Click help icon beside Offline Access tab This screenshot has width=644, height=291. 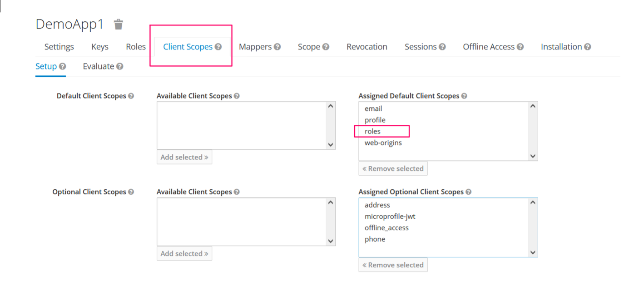pos(520,47)
